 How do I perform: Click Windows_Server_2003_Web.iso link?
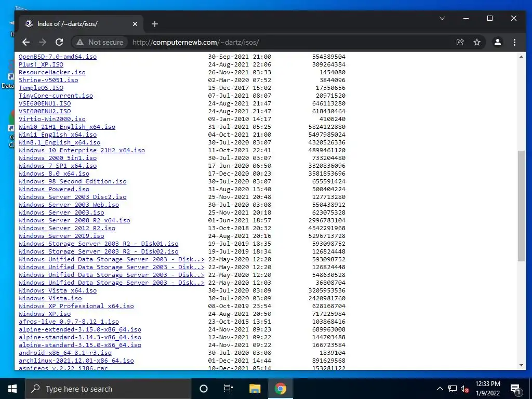tap(69, 205)
